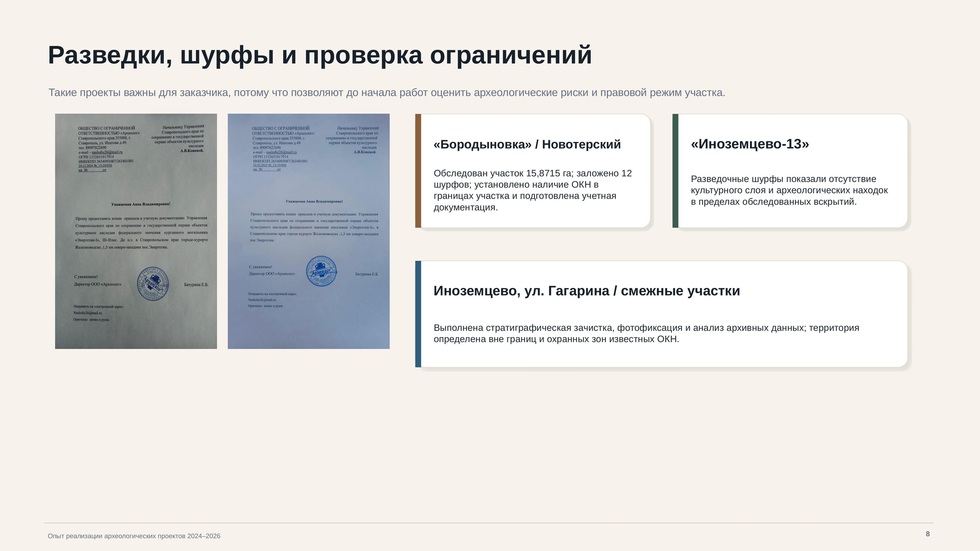The height and width of the screenshot is (551, 980).
Task: Select the heading '«Бородыновка» / Новотерский'
Action: [527, 144]
